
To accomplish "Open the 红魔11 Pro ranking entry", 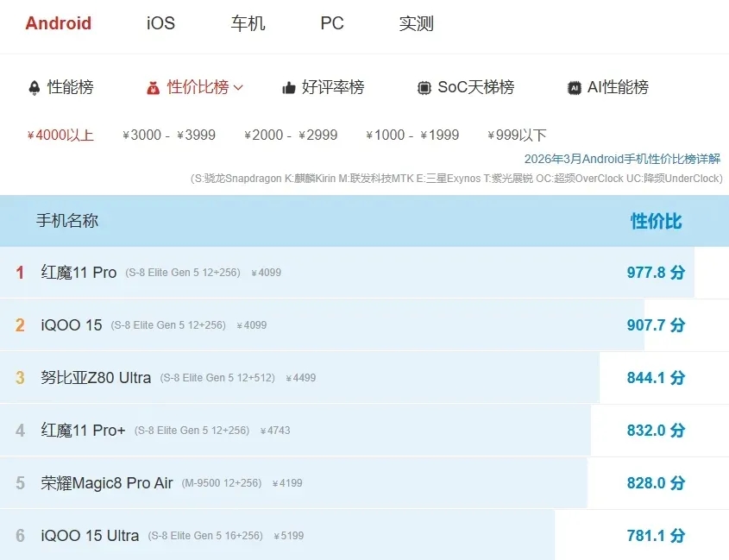I will (x=79, y=273).
